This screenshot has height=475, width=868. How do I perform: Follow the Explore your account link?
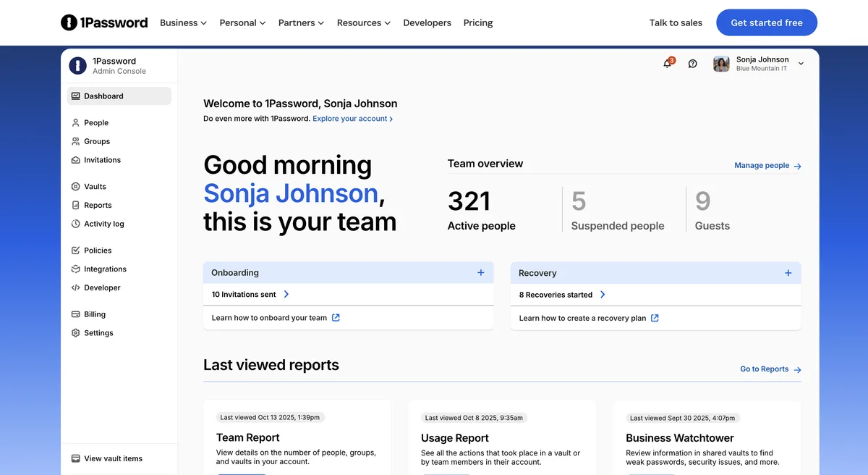click(353, 119)
